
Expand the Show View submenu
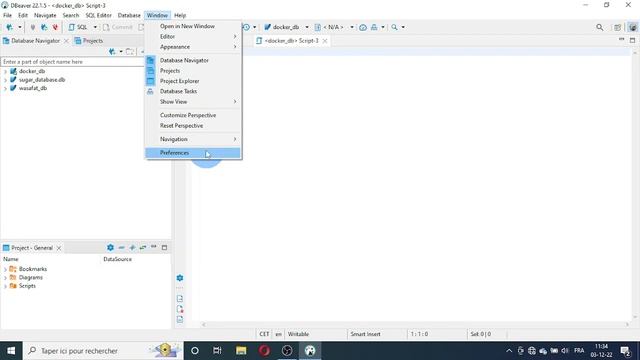(193, 102)
